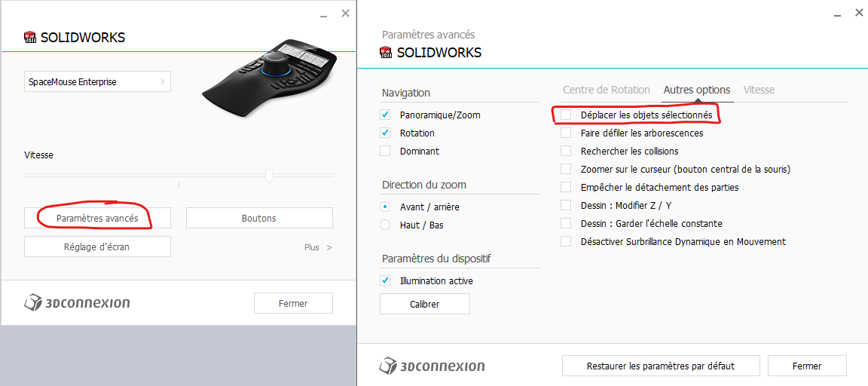868x386 pixels.
Task: Click the 3Dconnexion logo in left panel
Action: 77,303
